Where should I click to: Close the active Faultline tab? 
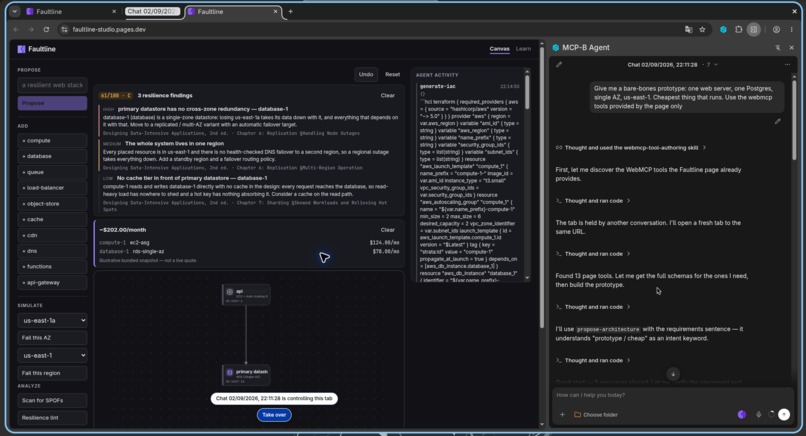click(276, 11)
